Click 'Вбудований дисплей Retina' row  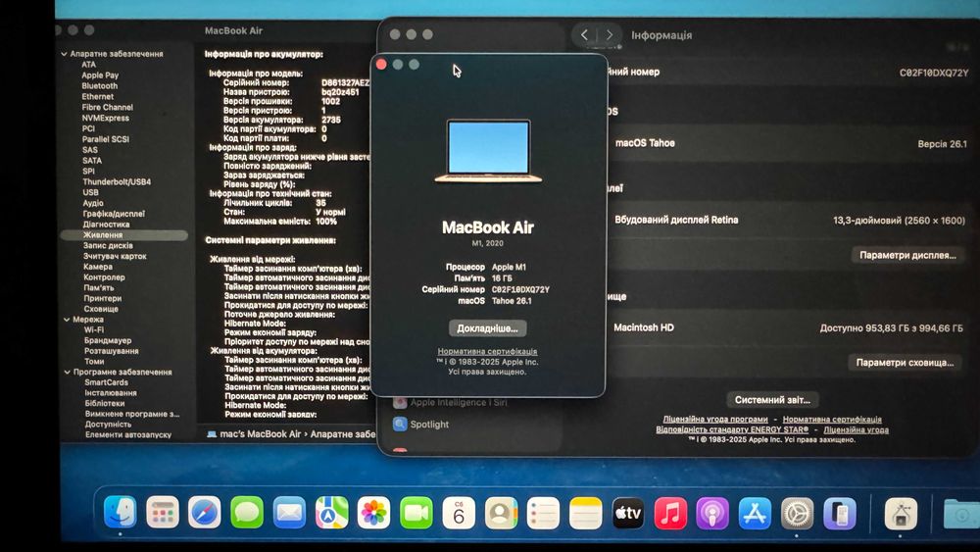[789, 220]
